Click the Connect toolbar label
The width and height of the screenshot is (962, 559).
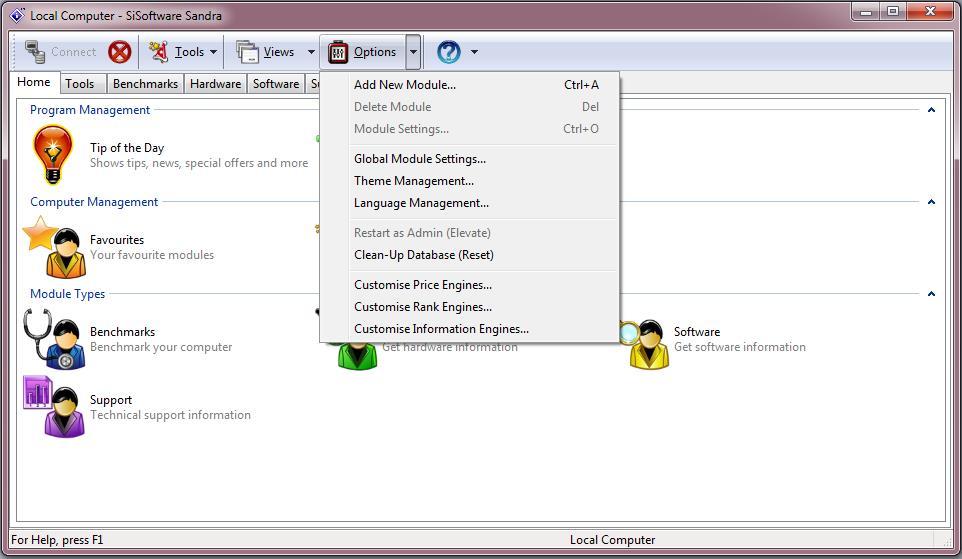pyautogui.click(x=74, y=52)
